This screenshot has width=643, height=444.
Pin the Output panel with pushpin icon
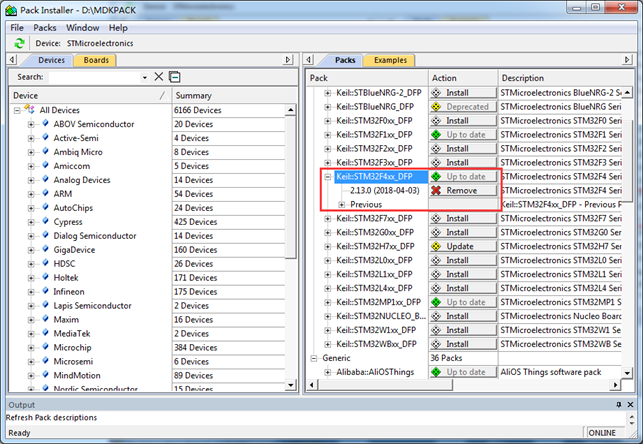pyautogui.click(x=619, y=405)
